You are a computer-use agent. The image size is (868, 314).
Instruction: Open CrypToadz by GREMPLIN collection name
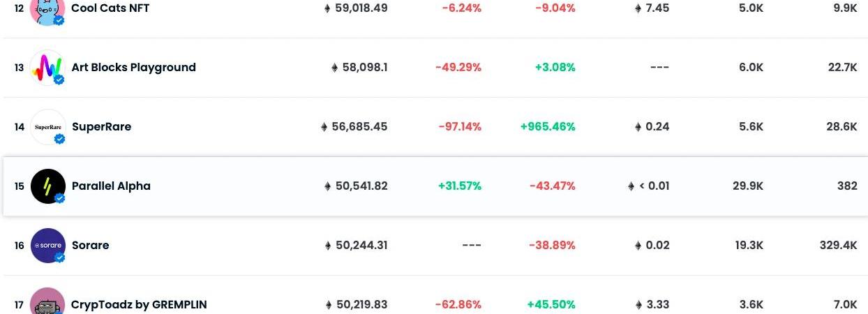(139, 305)
